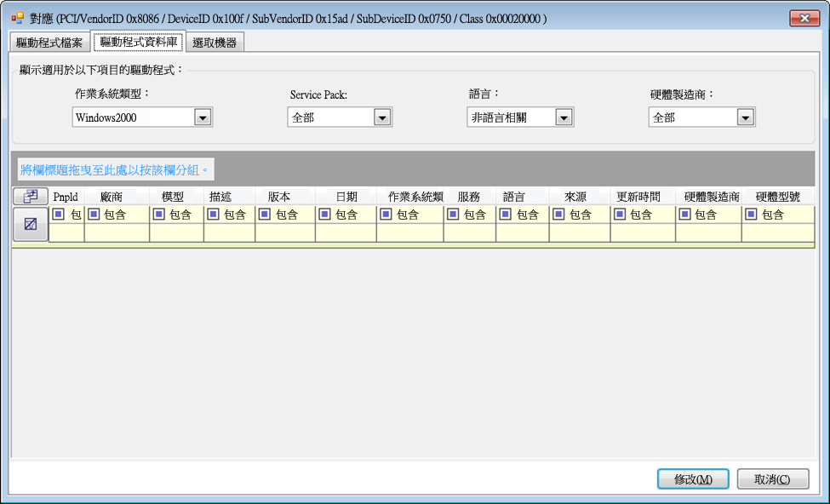This screenshot has width=830, height=504.
Task: Click the filter text field under 服務
Action: [x=469, y=232]
